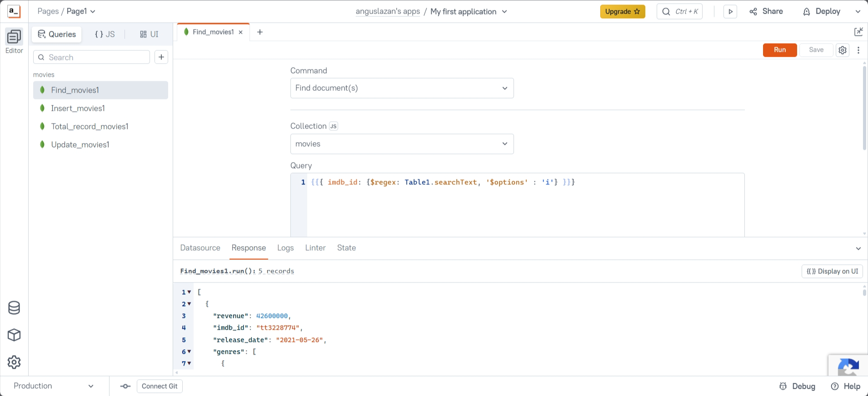Expand the Command dropdown
The image size is (868, 396).
point(402,88)
